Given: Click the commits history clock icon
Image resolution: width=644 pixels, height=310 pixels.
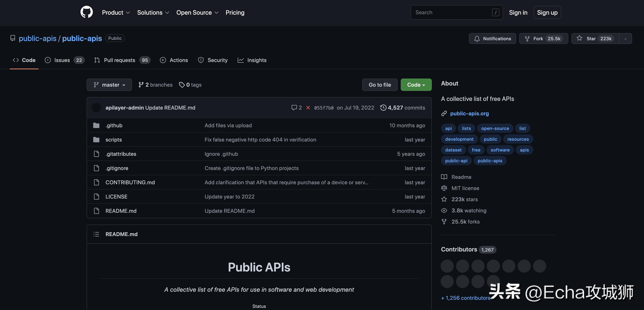Looking at the screenshot, I should click(383, 108).
